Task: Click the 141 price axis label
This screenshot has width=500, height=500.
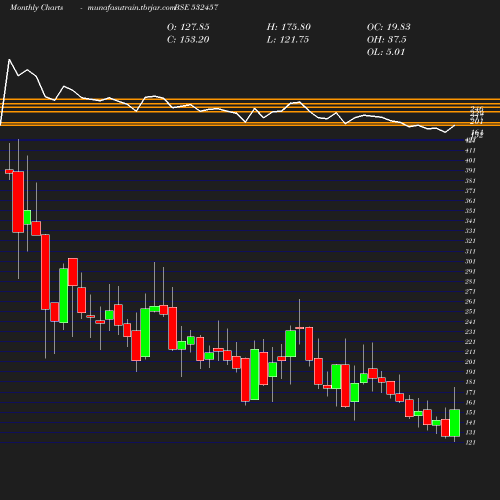Action: [470, 423]
